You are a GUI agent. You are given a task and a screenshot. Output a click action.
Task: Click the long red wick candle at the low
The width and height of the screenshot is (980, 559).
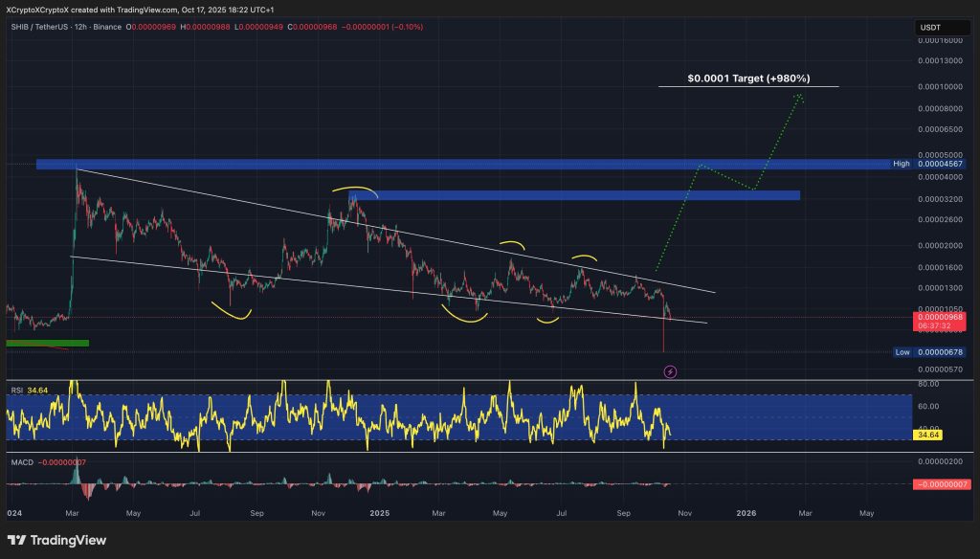[663, 337]
